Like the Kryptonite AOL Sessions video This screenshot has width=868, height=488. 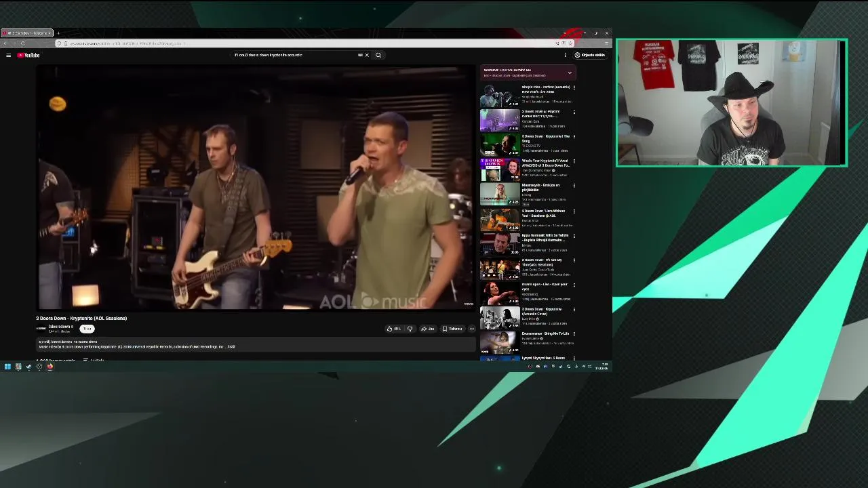click(x=394, y=329)
